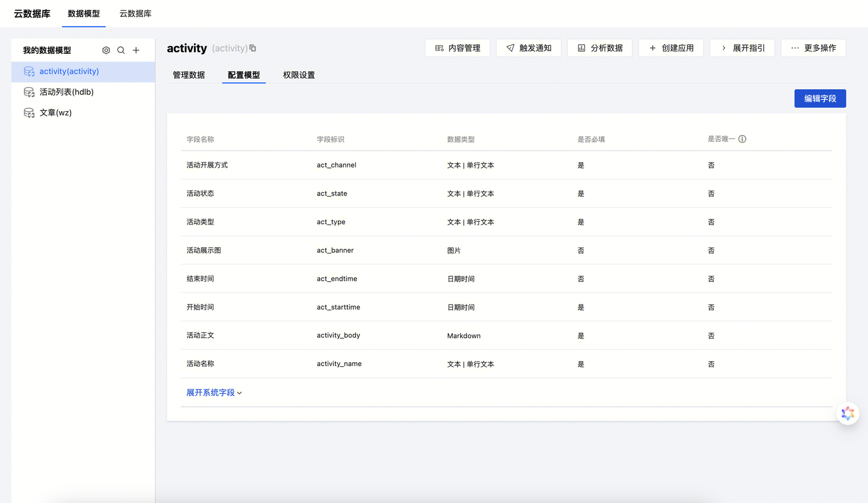This screenshot has height=503, width=868.
Task: Select the 文章(wz) data model
Action: click(83, 113)
